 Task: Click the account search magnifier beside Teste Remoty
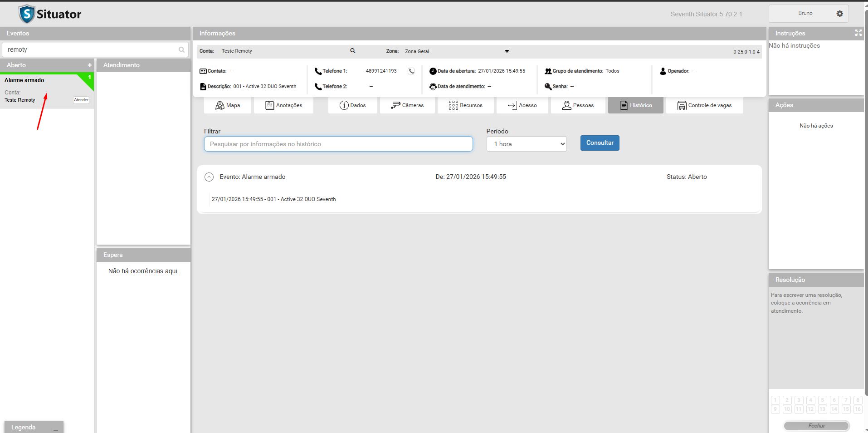(353, 51)
